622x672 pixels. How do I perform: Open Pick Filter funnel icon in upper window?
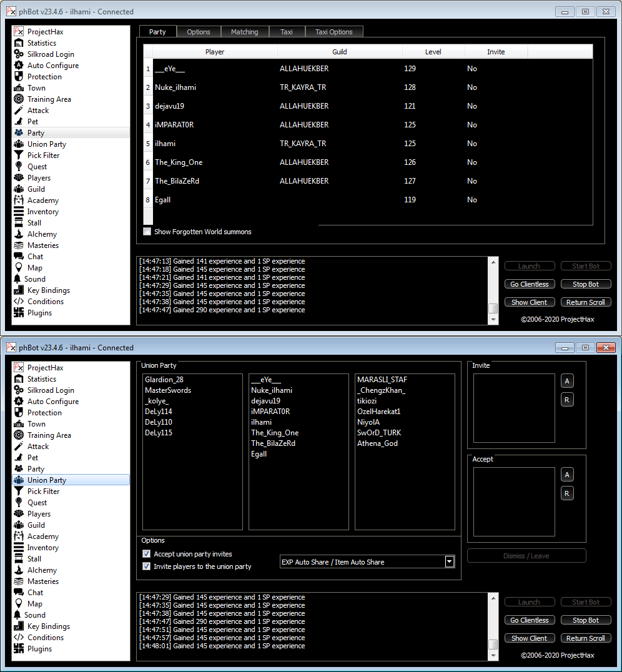[x=19, y=156]
